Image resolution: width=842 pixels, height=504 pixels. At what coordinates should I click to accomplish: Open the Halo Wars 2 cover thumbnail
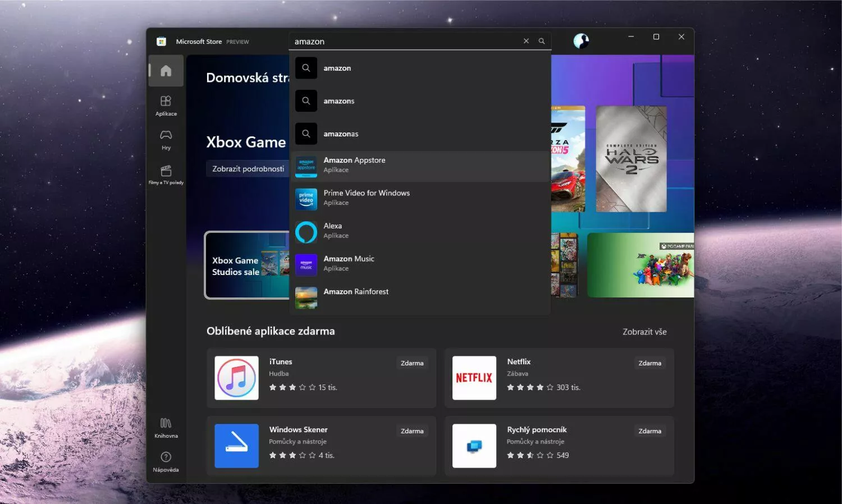pos(631,159)
